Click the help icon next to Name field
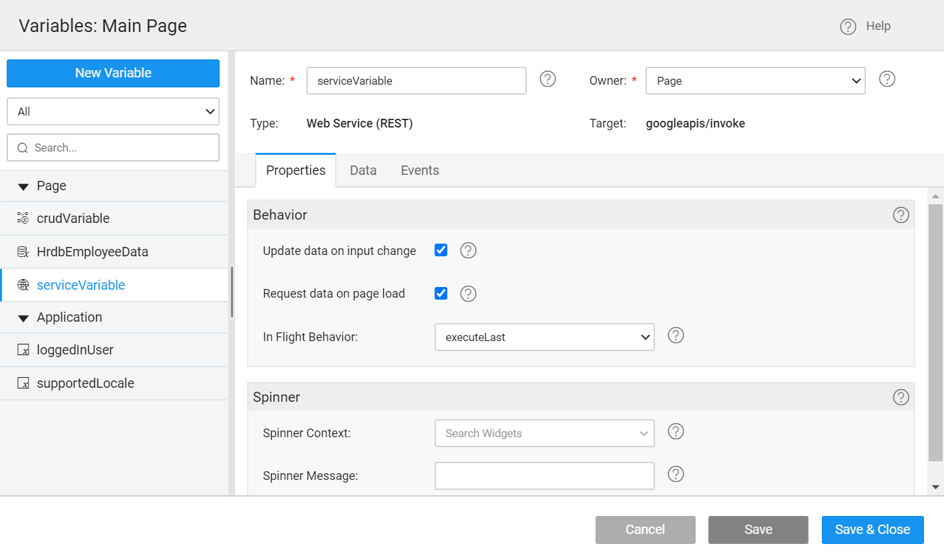 [547, 79]
